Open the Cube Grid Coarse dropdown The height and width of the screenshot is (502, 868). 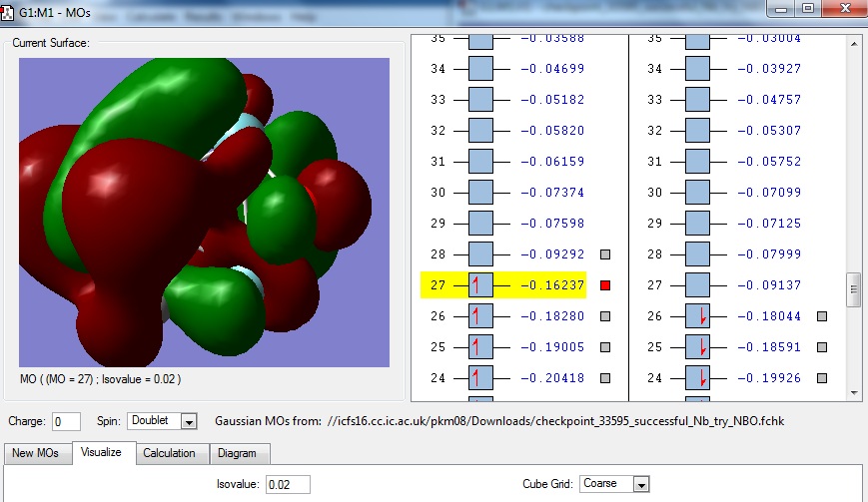coord(641,484)
